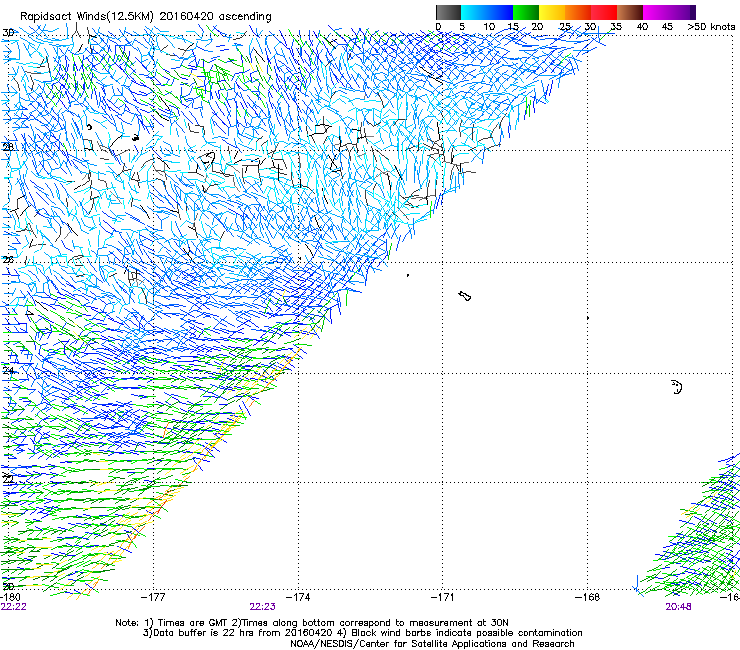The image size is (740, 650).
Task: Click the note line starting '3)Data buffer is 22 hrs'
Action: 362,633
